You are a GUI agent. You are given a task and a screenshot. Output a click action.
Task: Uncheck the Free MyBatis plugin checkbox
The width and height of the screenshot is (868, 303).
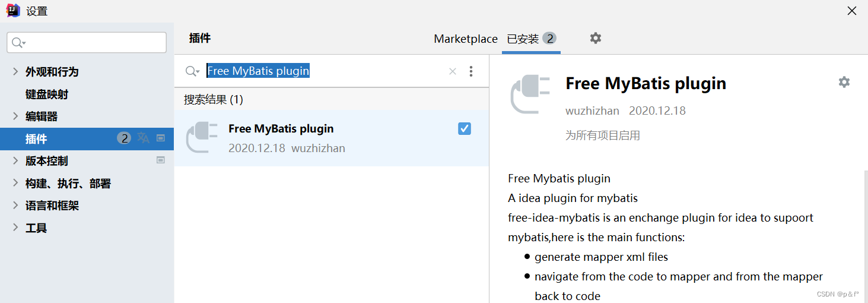pos(465,128)
